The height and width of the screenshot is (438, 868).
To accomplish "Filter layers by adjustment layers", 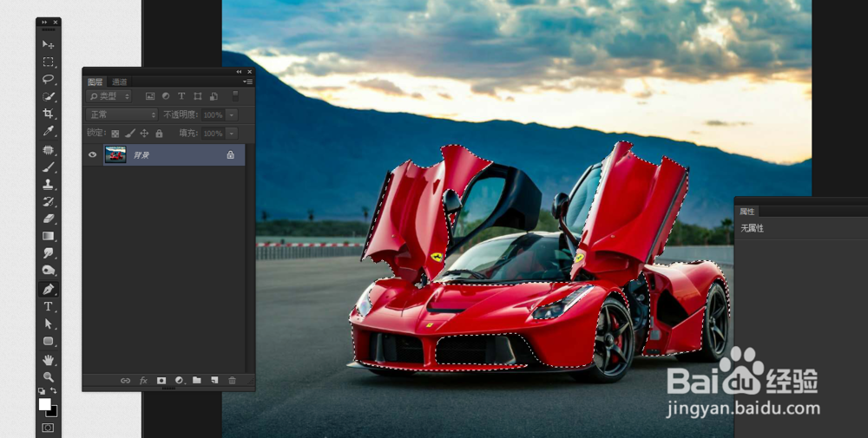I will click(166, 96).
